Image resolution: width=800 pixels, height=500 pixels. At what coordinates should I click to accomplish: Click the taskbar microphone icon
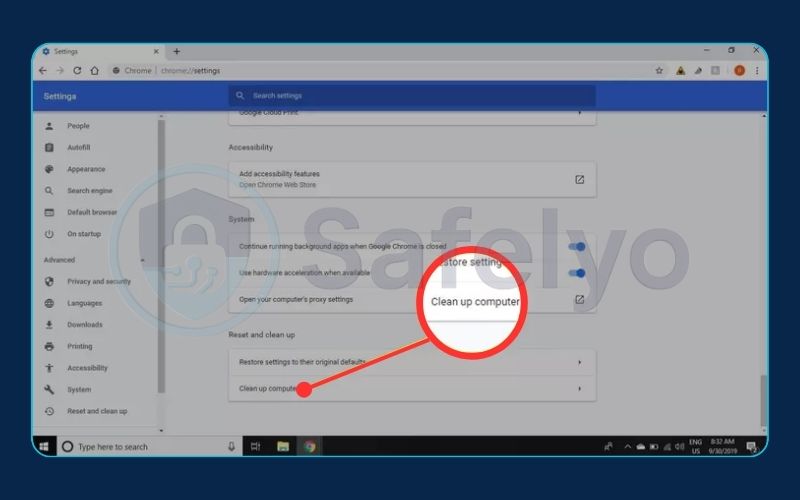tap(231, 446)
